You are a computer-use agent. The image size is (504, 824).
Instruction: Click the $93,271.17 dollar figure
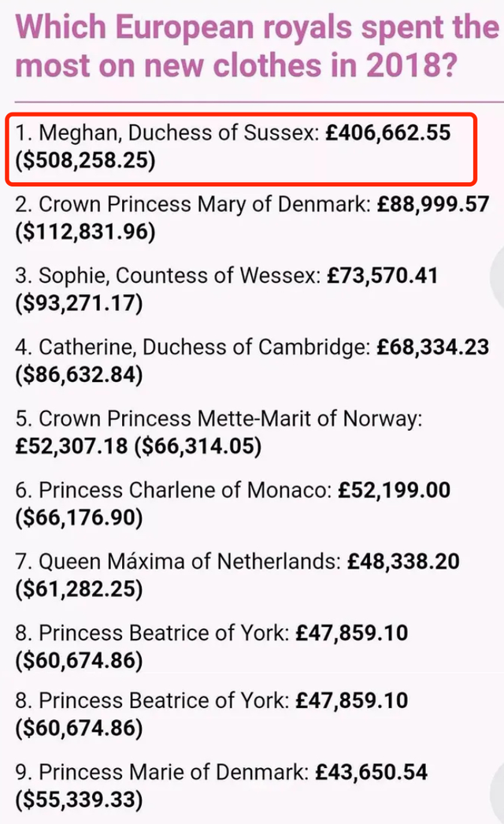[79, 304]
